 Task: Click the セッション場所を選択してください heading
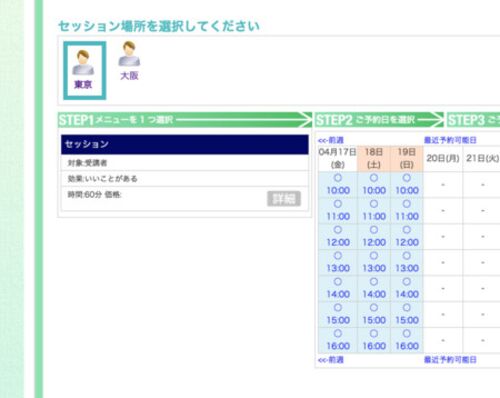coord(159,26)
